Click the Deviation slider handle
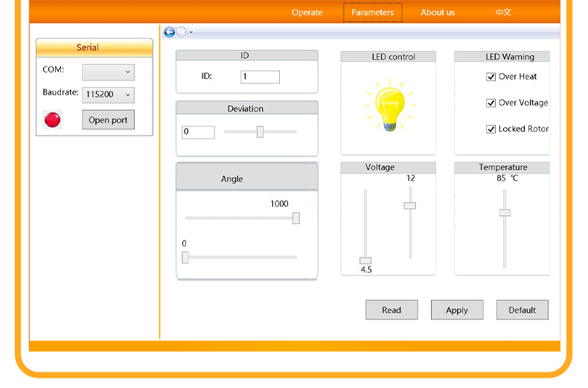The image size is (588, 388). (x=261, y=132)
